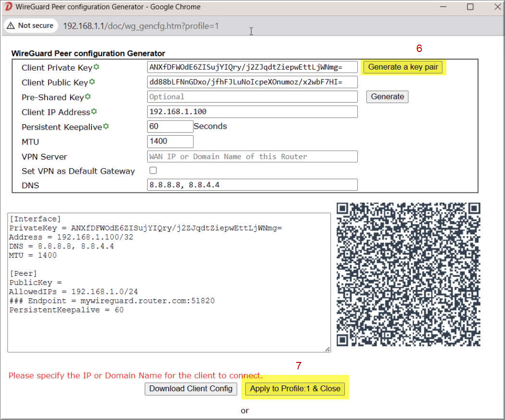Click the PersistentKeepalive = 60 config line

point(67,310)
